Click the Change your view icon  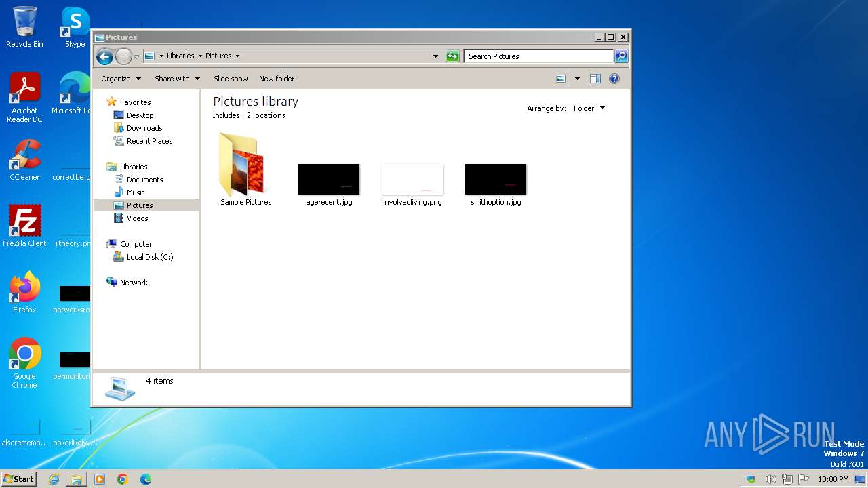click(561, 79)
